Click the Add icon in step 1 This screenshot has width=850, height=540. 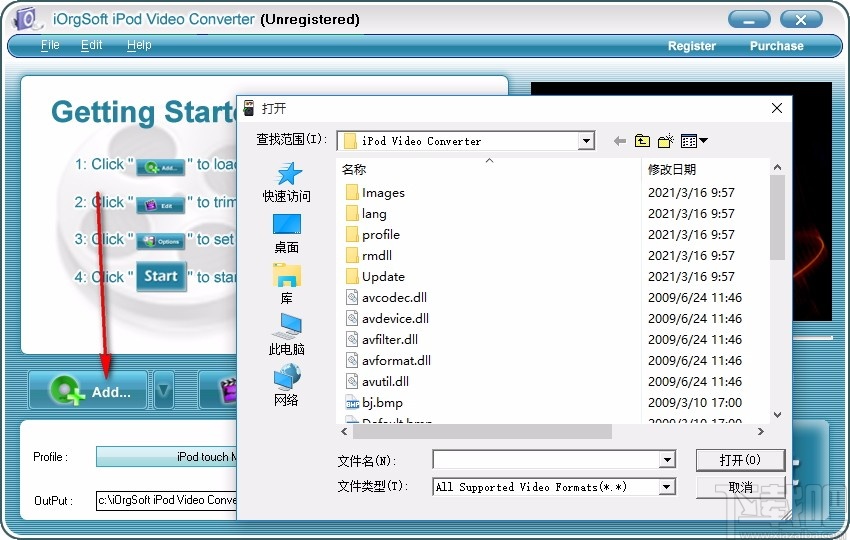point(160,167)
